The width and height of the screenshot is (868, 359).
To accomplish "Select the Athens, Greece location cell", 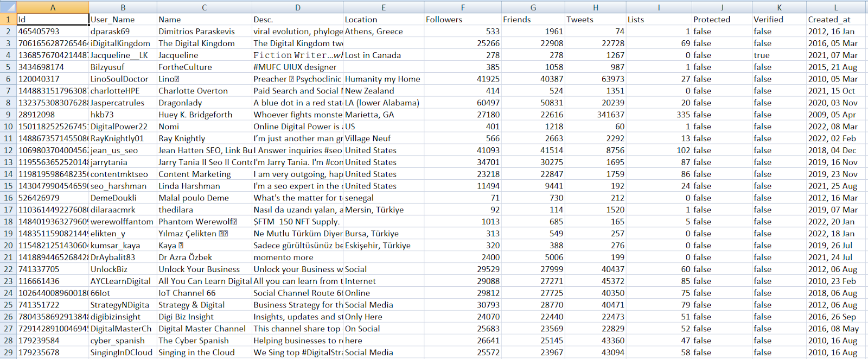I will 383,32.
